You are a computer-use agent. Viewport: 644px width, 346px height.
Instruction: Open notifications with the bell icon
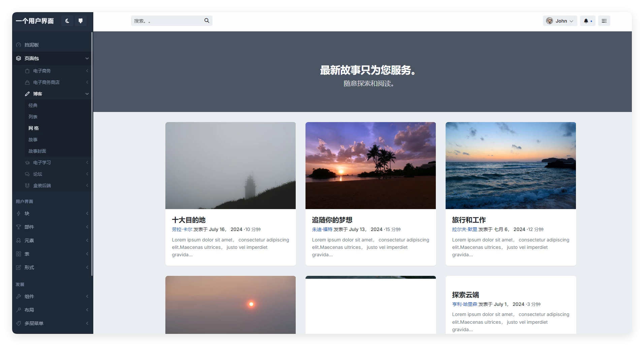point(586,21)
